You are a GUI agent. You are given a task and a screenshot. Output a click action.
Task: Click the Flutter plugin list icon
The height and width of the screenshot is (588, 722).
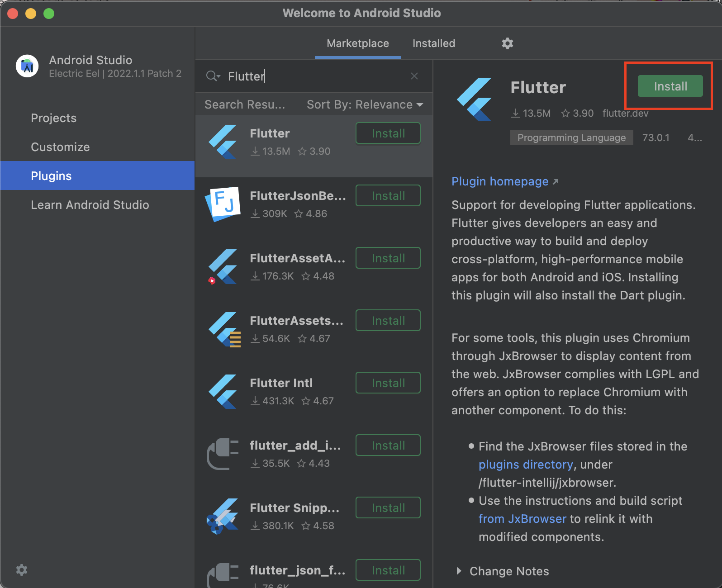pyautogui.click(x=223, y=142)
